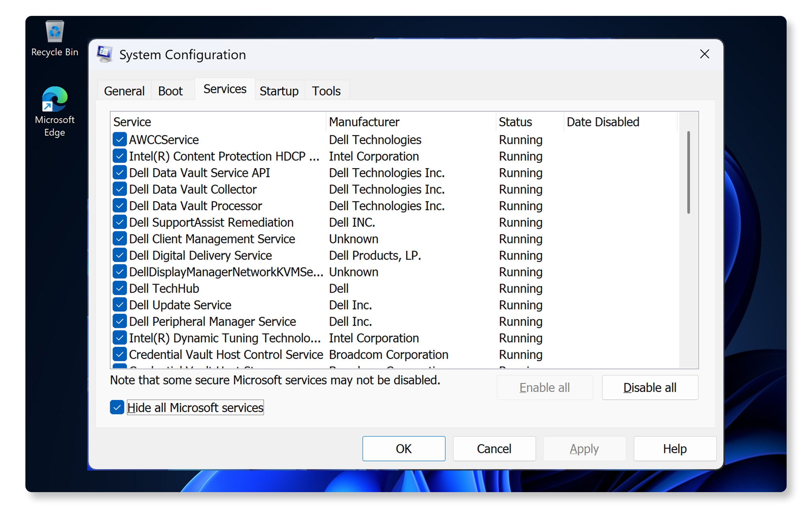
Task: Disable the Dell Update Service checkbox
Action: (x=120, y=305)
